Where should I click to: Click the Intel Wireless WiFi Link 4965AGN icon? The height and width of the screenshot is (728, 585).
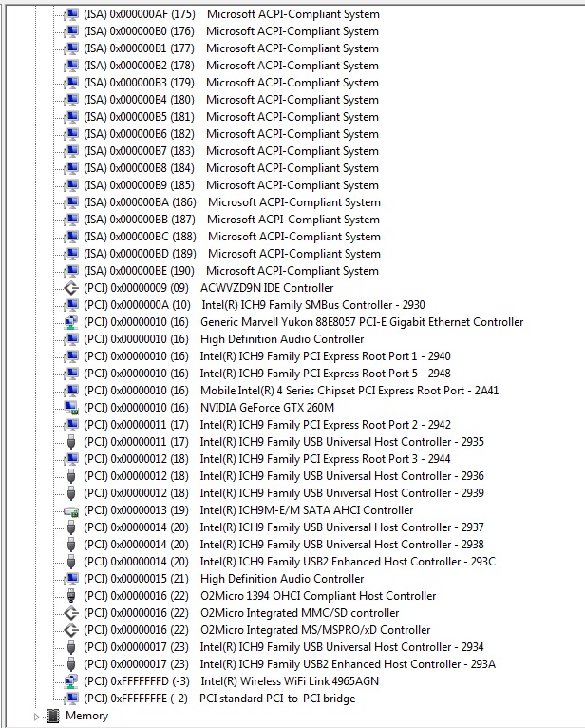pos(71,681)
